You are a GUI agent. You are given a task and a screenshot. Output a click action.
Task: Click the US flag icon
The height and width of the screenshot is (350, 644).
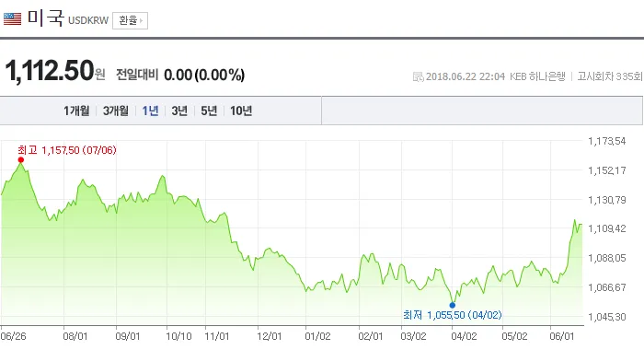point(12,19)
